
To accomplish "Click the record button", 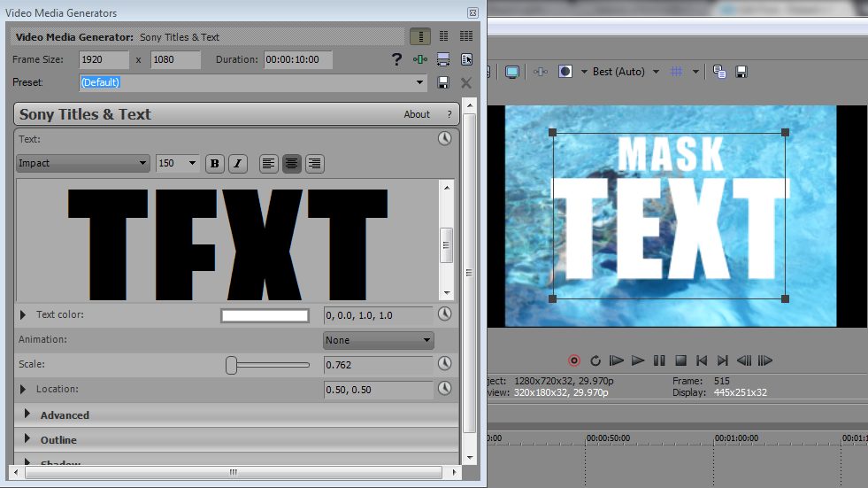I will (x=574, y=360).
